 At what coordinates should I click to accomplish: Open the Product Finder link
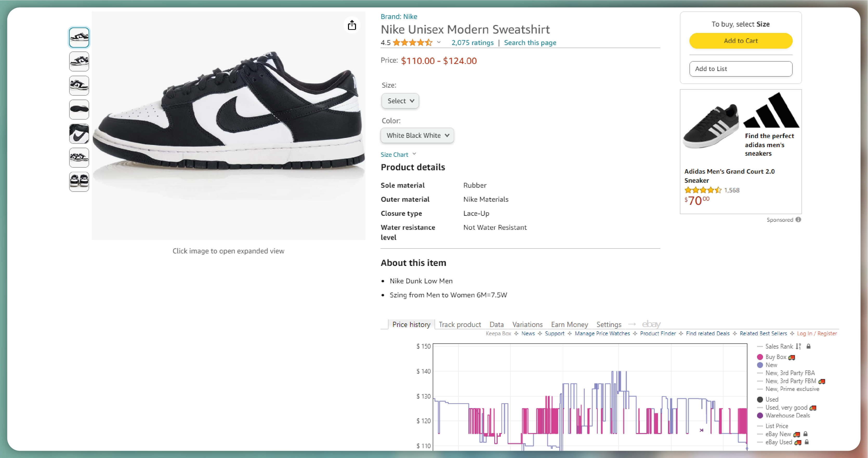pos(658,333)
